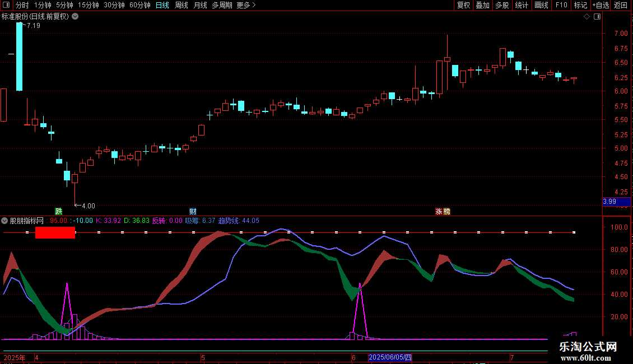This screenshot has width=633, height=364.
Task: Click month 7 on the time axis
Action: [x=512, y=357]
